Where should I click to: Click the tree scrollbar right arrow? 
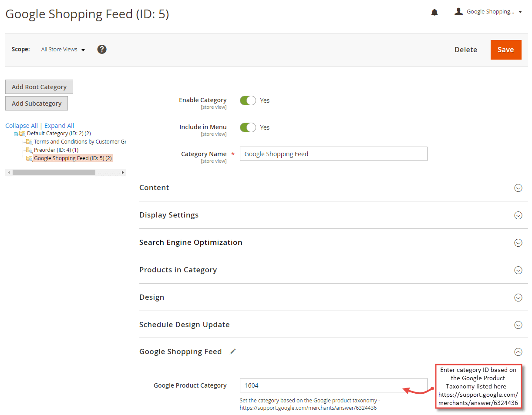tap(123, 173)
